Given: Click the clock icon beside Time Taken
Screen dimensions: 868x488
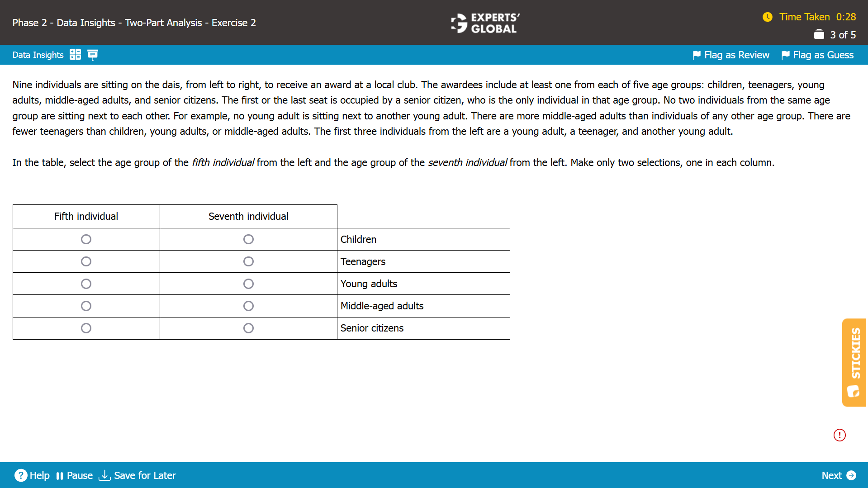Looking at the screenshot, I should pos(768,17).
